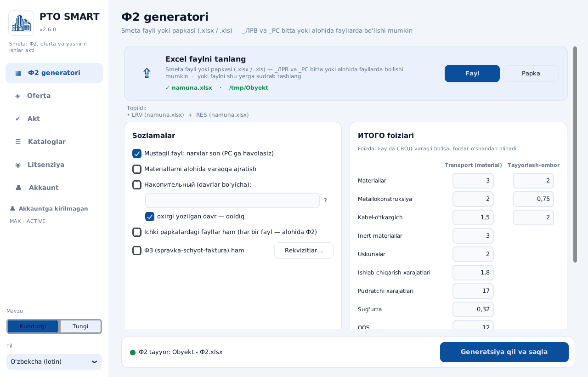Click the Materiallar transport percentage field
588x377 pixels.
click(x=473, y=181)
